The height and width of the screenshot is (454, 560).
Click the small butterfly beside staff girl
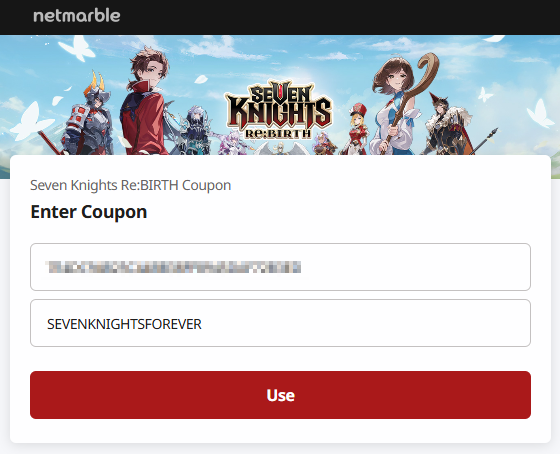tap(485, 95)
